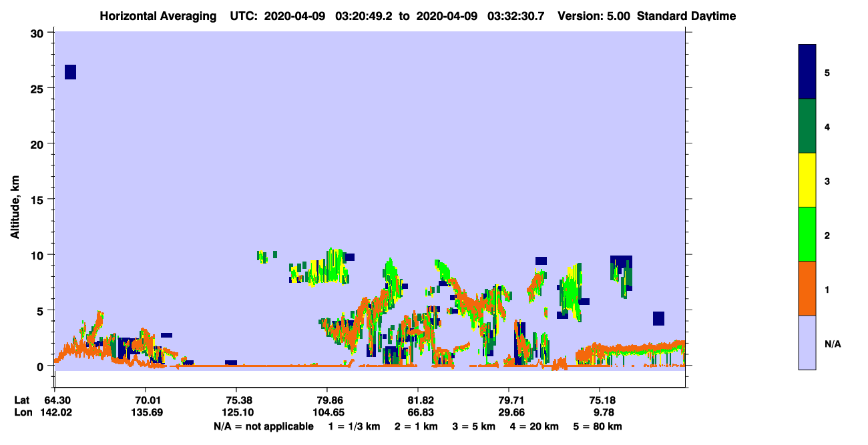Click longitude value 135.69
Viewport: 868px width, 445px height.
point(146,412)
